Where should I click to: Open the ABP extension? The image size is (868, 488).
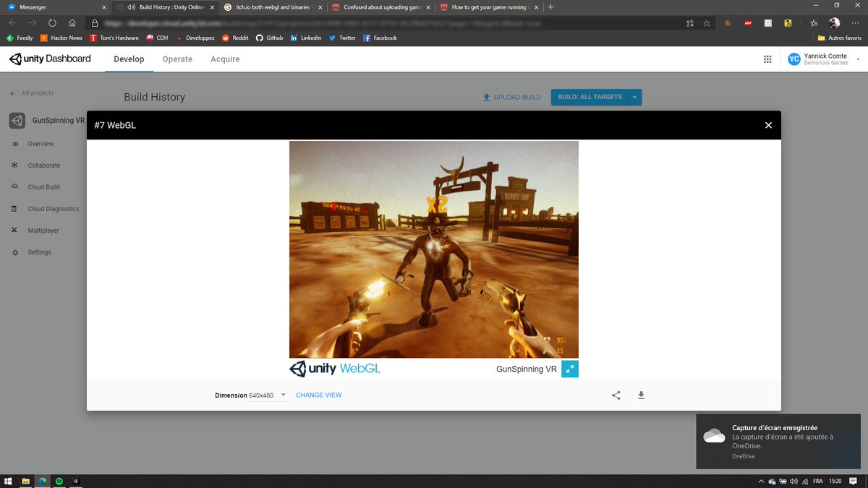(748, 23)
